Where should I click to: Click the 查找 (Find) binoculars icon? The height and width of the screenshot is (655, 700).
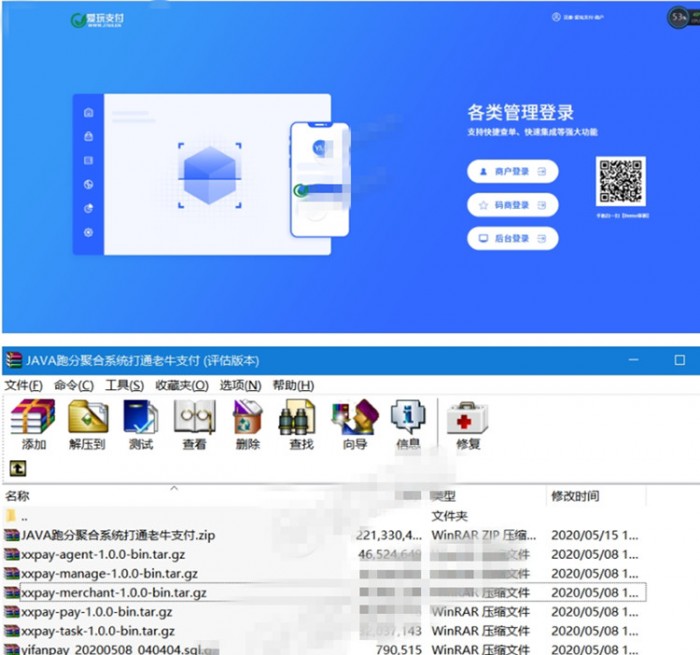301,424
